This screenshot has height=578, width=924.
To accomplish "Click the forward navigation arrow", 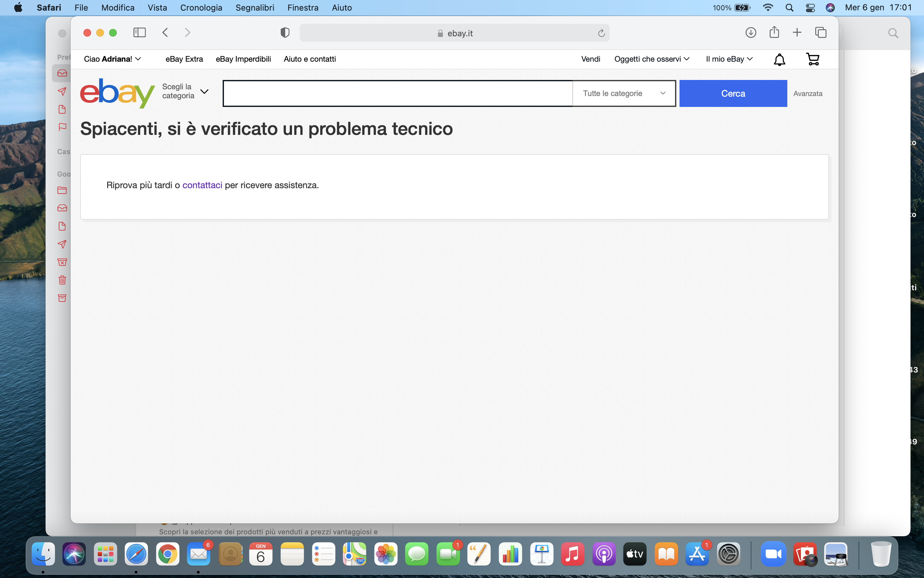I will pos(187,32).
